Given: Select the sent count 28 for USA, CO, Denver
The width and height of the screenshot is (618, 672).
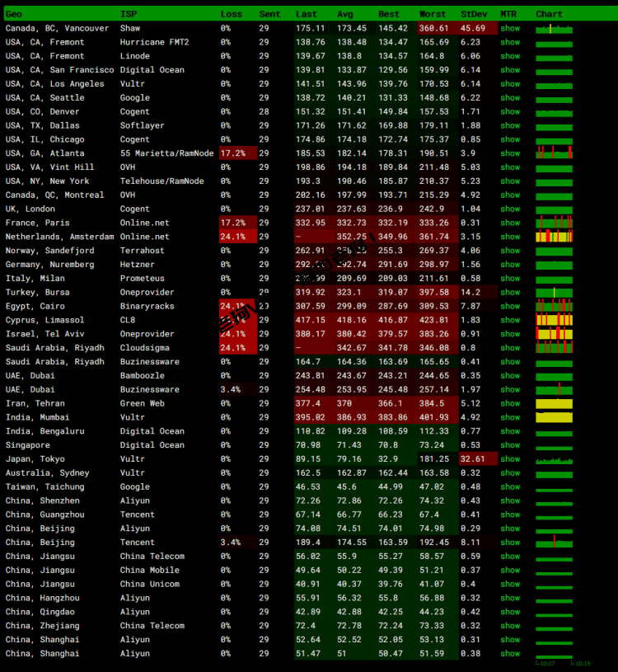Looking at the screenshot, I should tap(264, 112).
